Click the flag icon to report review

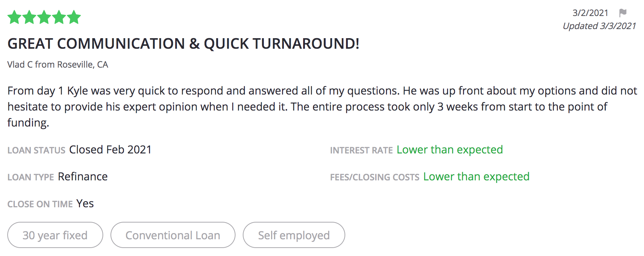click(x=623, y=13)
